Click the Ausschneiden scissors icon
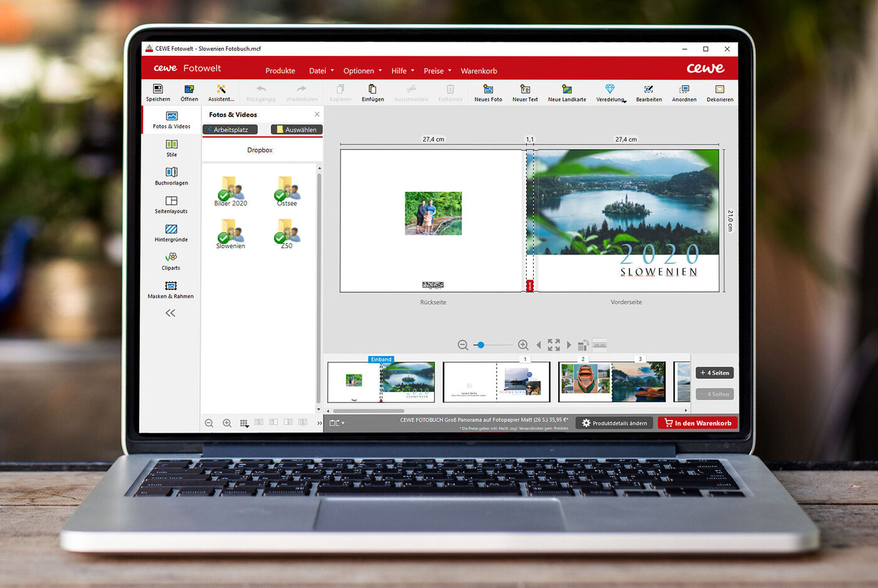The image size is (878, 588). [x=411, y=93]
